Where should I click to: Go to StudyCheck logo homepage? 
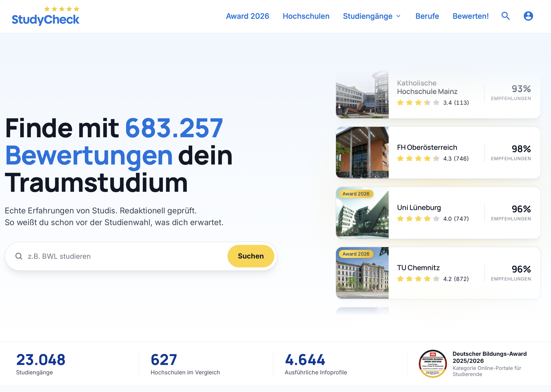pos(45,16)
